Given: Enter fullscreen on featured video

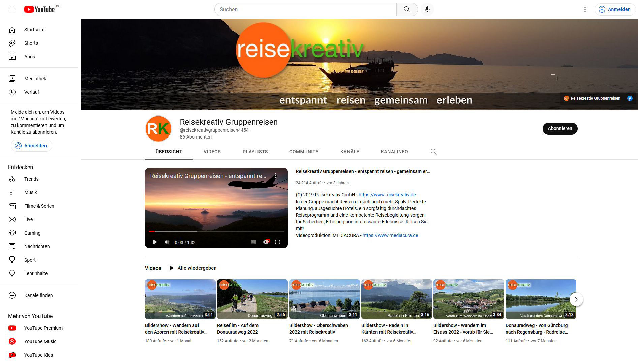Looking at the screenshot, I should [278, 242].
